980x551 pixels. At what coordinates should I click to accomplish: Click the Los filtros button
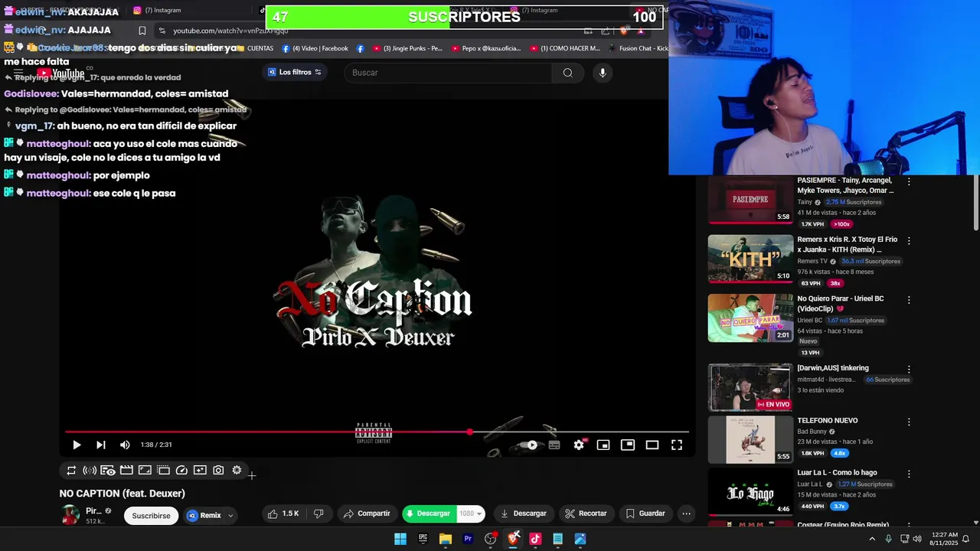pos(295,72)
